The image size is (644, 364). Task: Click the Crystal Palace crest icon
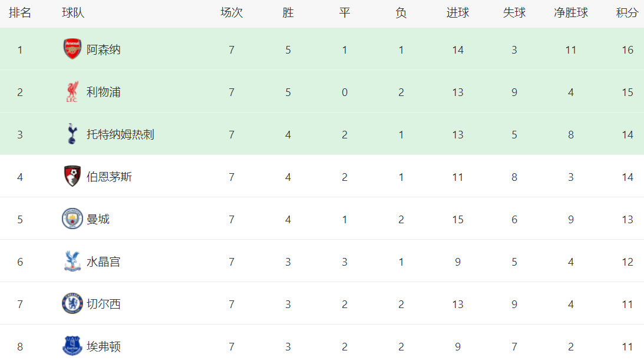pos(72,262)
